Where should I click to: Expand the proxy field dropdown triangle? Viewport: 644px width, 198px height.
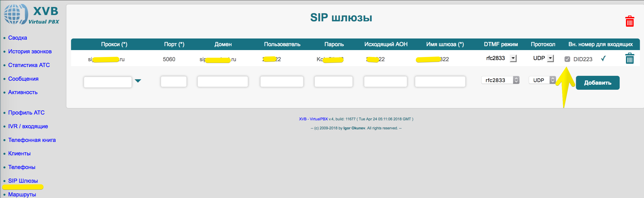pos(138,81)
